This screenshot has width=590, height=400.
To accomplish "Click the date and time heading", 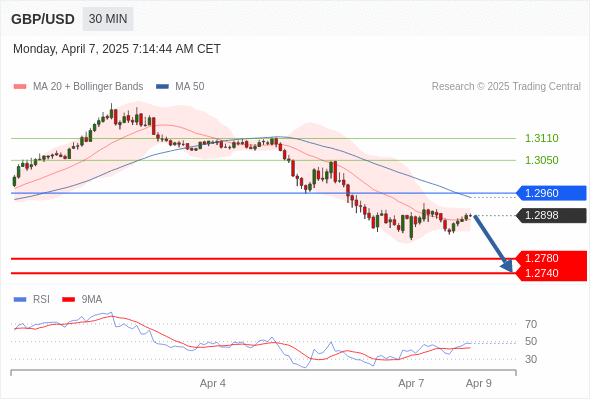I will (117, 49).
